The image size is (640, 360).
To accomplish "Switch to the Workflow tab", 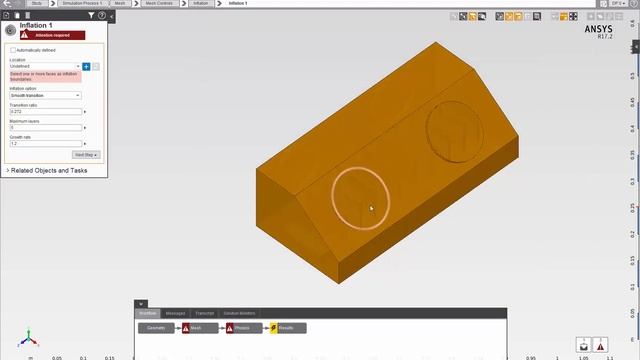I will coord(148,313).
